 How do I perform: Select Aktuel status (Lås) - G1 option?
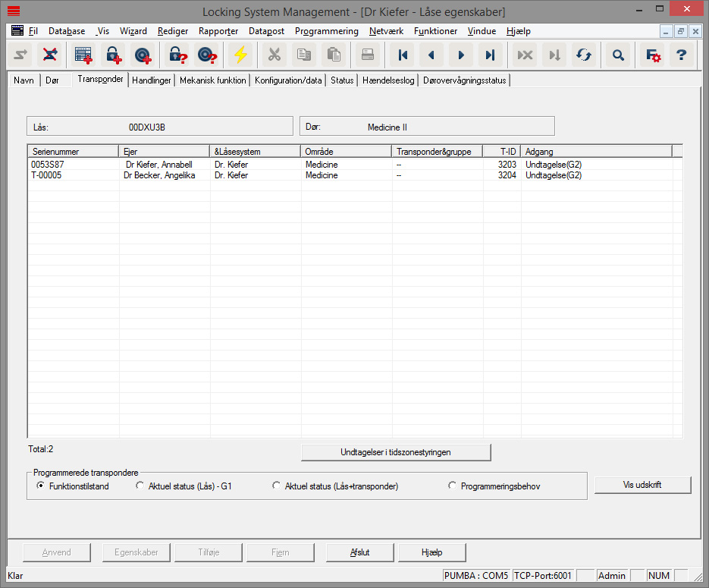(x=140, y=486)
